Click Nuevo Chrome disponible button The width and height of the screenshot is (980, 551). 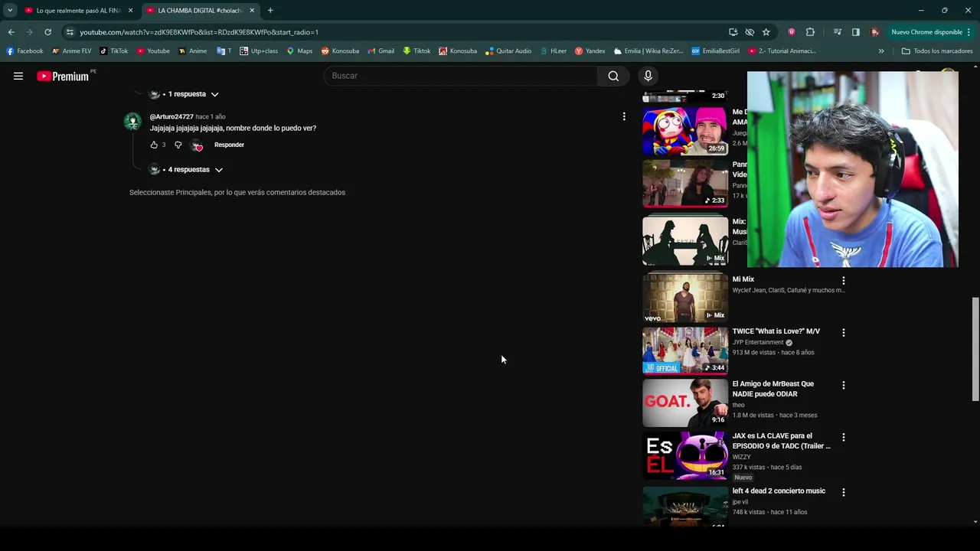(926, 32)
